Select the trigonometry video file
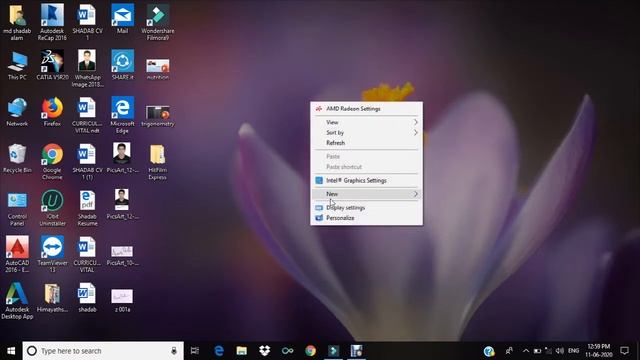Image resolution: width=640 pixels, height=360 pixels. click(158, 116)
